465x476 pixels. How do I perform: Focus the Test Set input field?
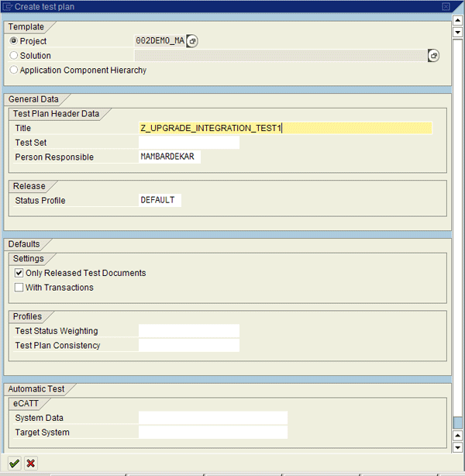tap(188, 143)
